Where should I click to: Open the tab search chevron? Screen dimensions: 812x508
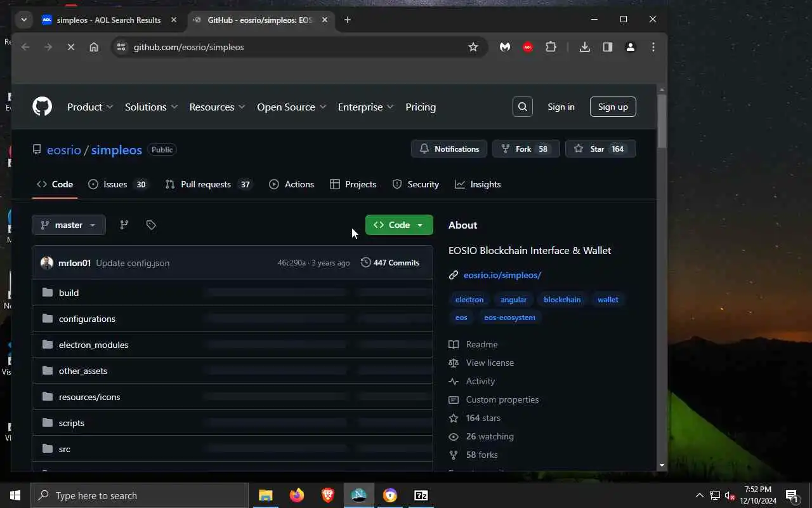24,20
